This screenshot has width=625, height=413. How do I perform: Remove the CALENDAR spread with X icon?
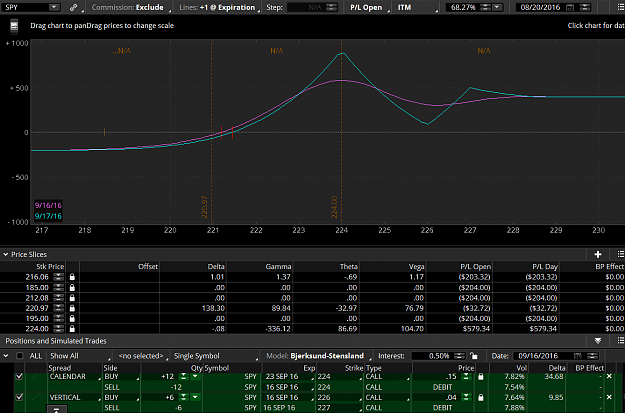(x=609, y=376)
